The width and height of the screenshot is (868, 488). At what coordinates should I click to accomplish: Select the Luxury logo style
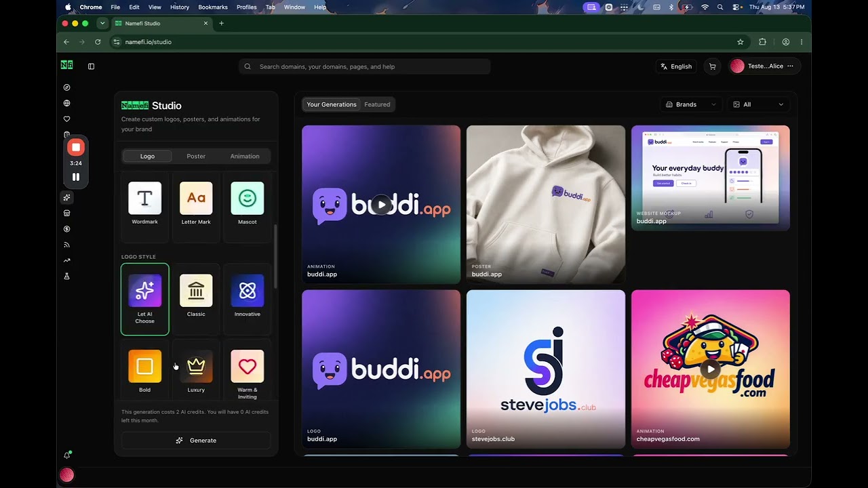point(196,371)
